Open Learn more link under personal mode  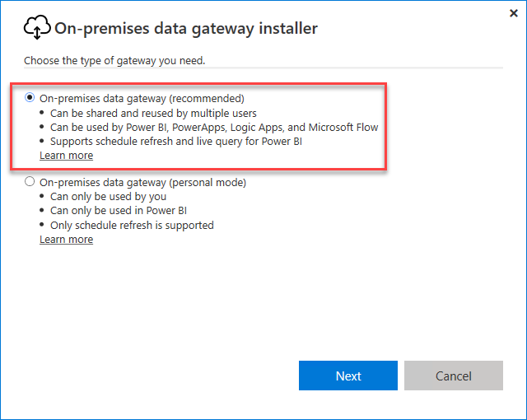click(66, 240)
